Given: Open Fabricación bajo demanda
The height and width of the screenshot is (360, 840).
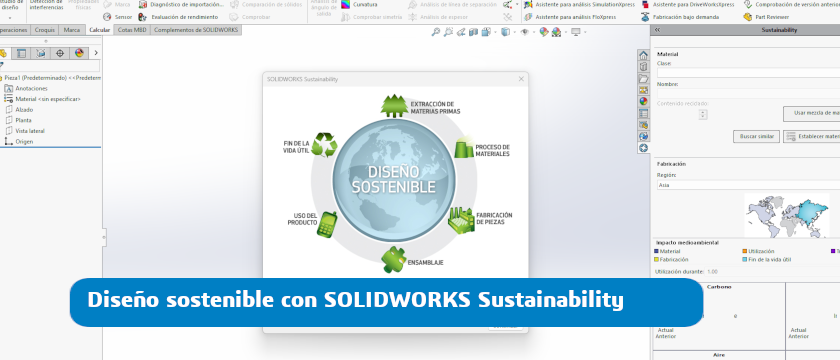Looking at the screenshot, I should tap(681, 17).
